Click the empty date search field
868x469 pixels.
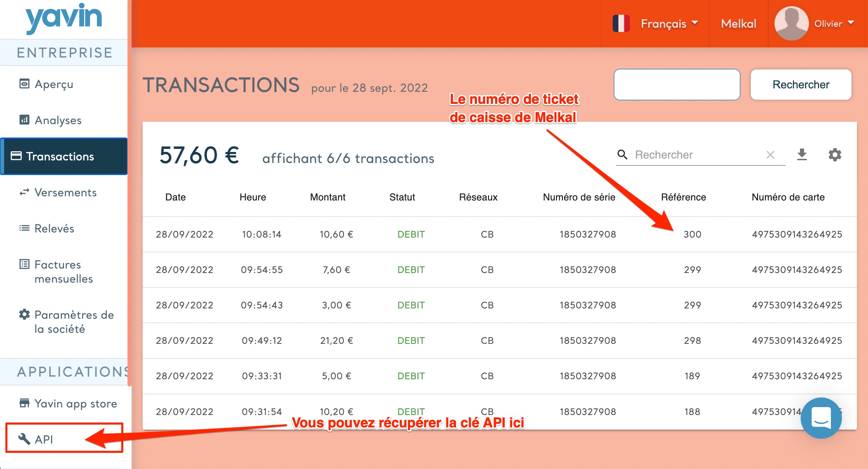click(x=677, y=85)
